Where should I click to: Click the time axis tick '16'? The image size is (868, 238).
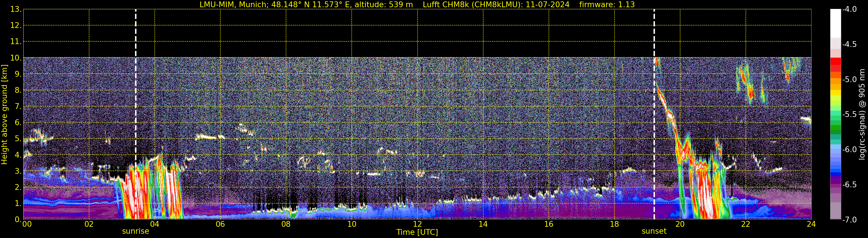549,224
